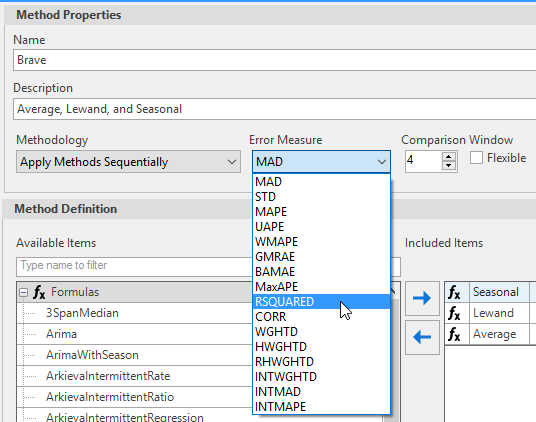Choose MAD from the error measure list
Screen dimensions: 536x422
tap(321, 181)
